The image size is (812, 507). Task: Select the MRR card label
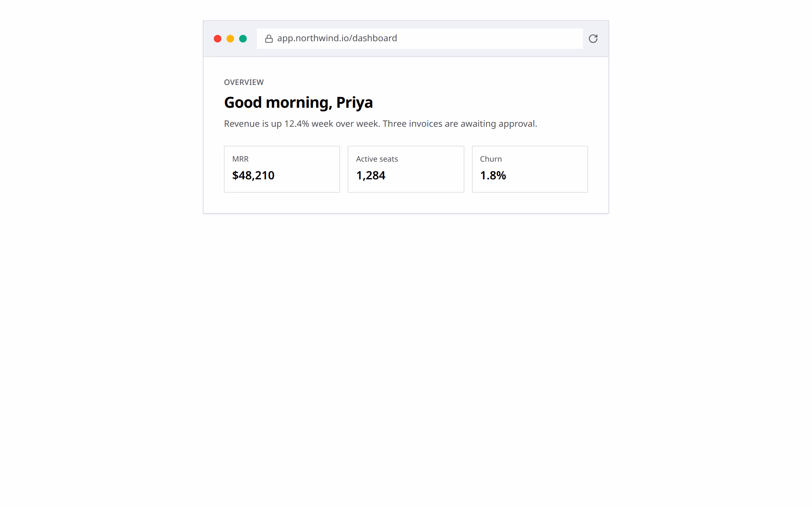[240, 159]
